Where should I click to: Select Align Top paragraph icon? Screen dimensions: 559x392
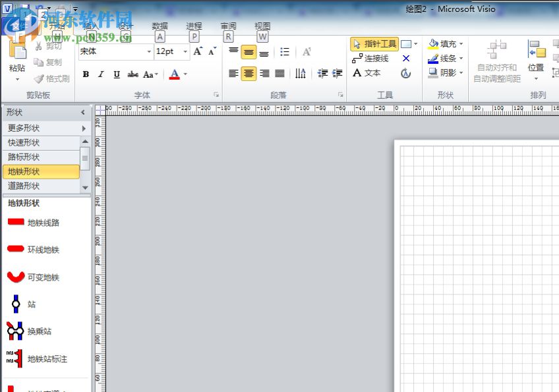pos(233,52)
